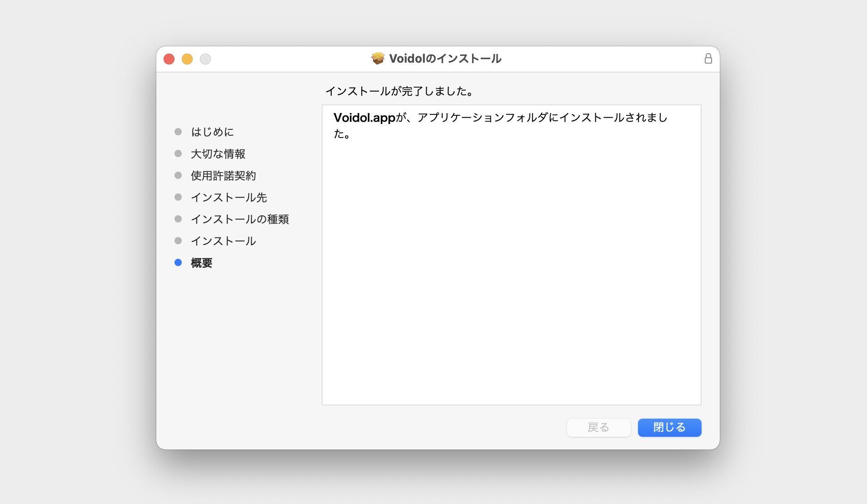Select the インストール step in sidebar
Viewport: 867px width, 504px height.
pyautogui.click(x=223, y=241)
